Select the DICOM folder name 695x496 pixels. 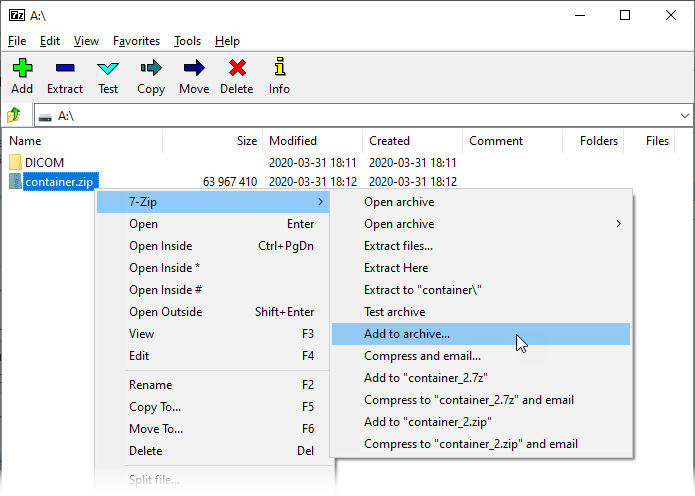point(44,163)
